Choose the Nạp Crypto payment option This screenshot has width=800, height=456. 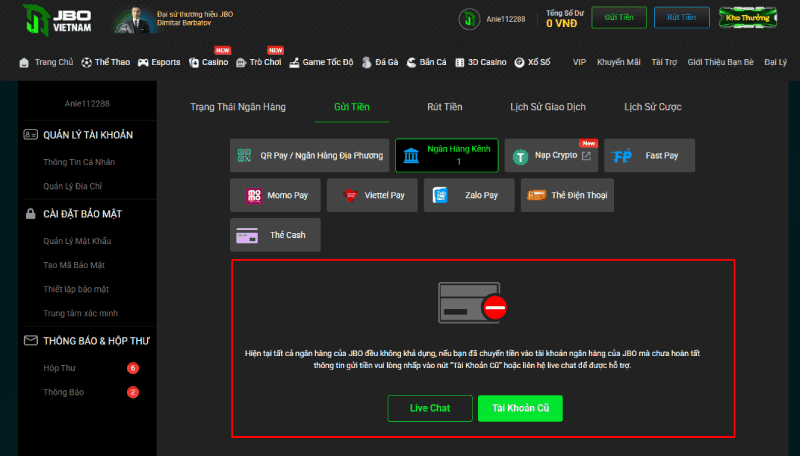click(x=552, y=156)
